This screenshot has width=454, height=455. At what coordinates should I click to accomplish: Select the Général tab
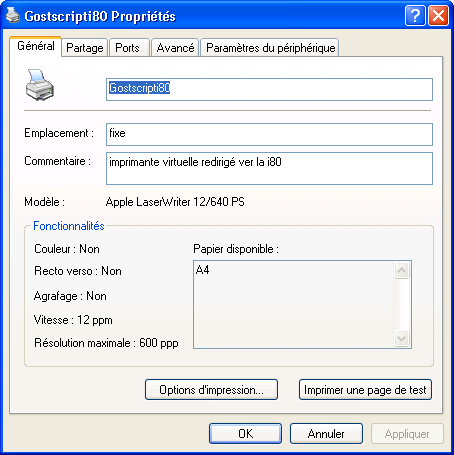click(x=36, y=46)
